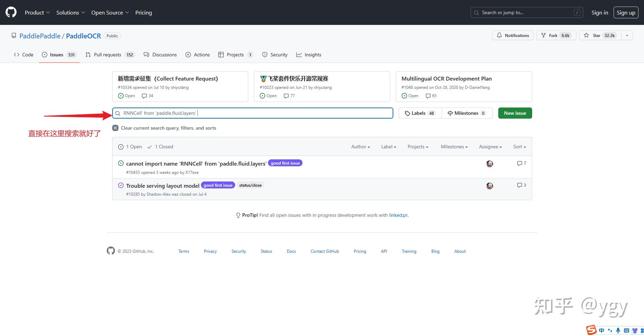The image size is (644, 335).
Task: Click Sign in
Action: [x=600, y=12]
